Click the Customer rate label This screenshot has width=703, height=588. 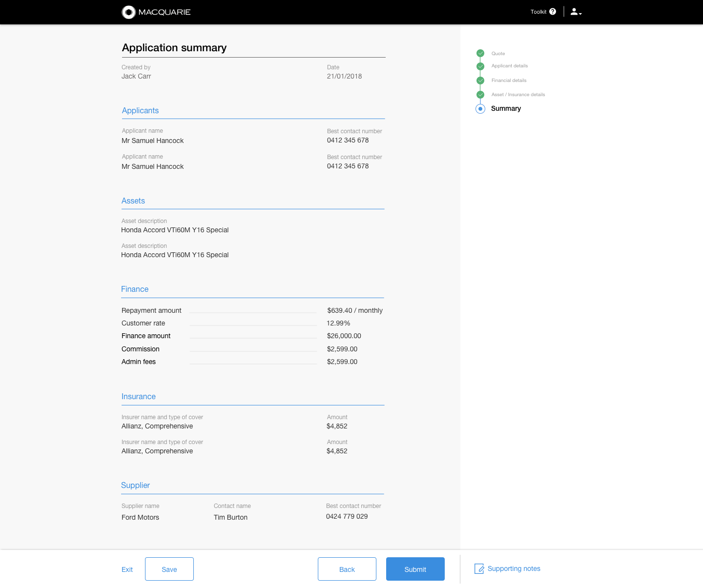pyautogui.click(x=143, y=323)
